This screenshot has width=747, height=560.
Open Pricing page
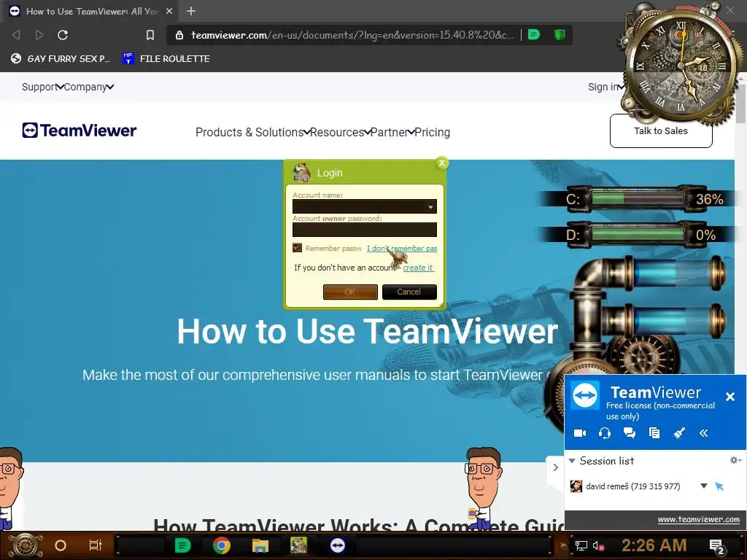(432, 133)
